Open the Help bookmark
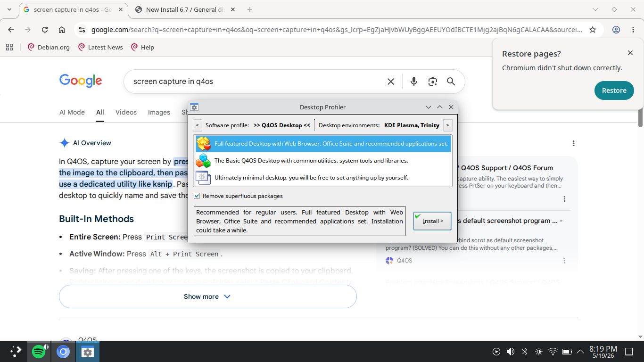Screen dimensions: 644x362 pos(142,47)
